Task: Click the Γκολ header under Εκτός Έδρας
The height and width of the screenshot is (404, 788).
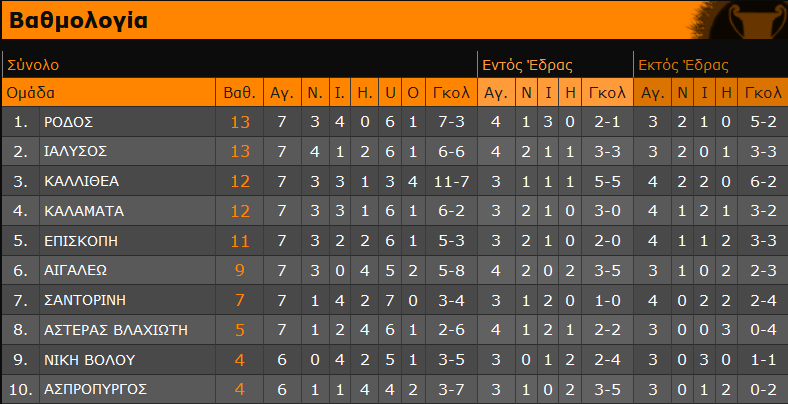Action: (763, 93)
